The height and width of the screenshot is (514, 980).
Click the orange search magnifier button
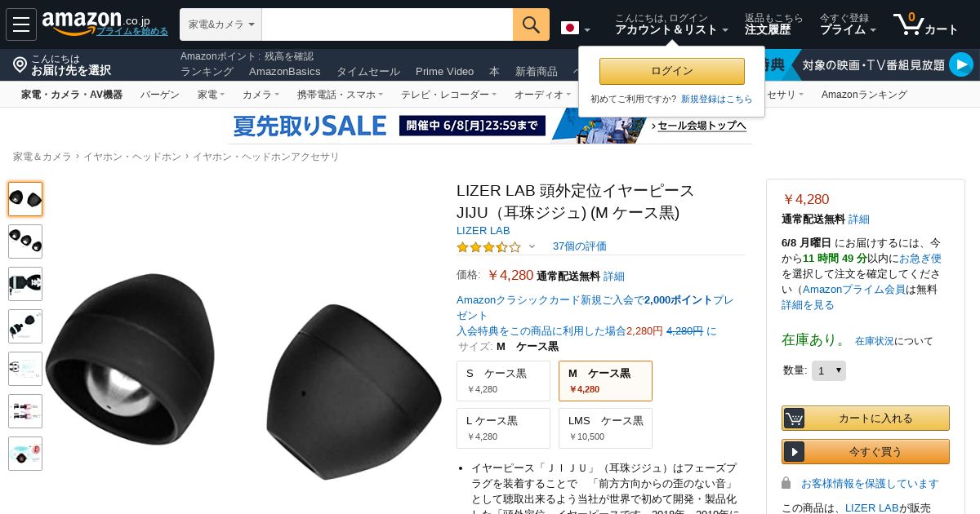click(531, 24)
